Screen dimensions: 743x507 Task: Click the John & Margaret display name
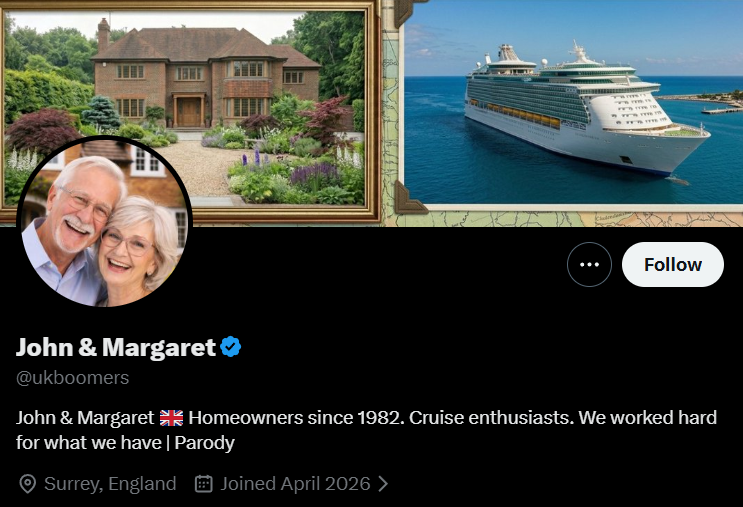pyautogui.click(x=116, y=347)
